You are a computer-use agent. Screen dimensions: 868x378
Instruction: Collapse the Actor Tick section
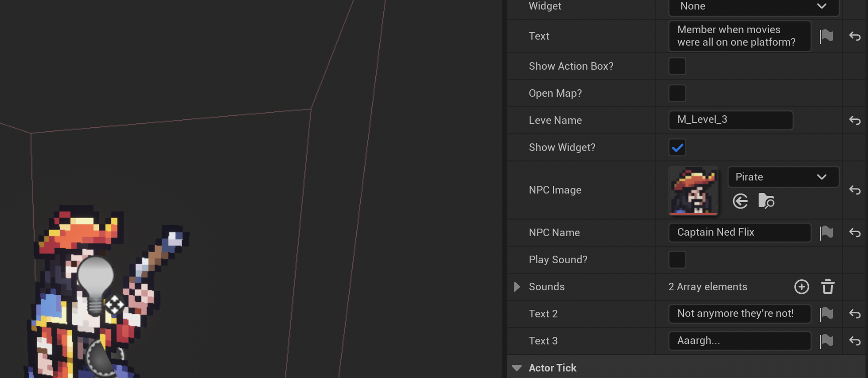[x=517, y=368]
